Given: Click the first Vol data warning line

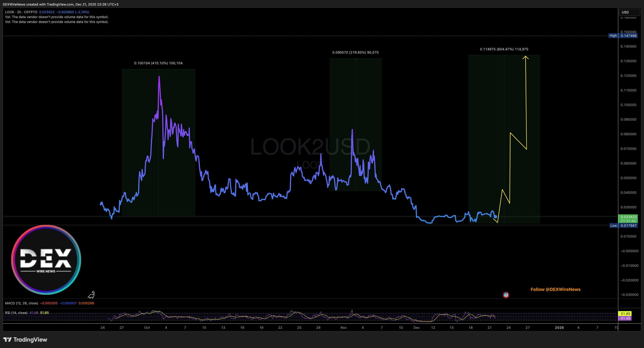Looking at the screenshot, I should (57, 17).
